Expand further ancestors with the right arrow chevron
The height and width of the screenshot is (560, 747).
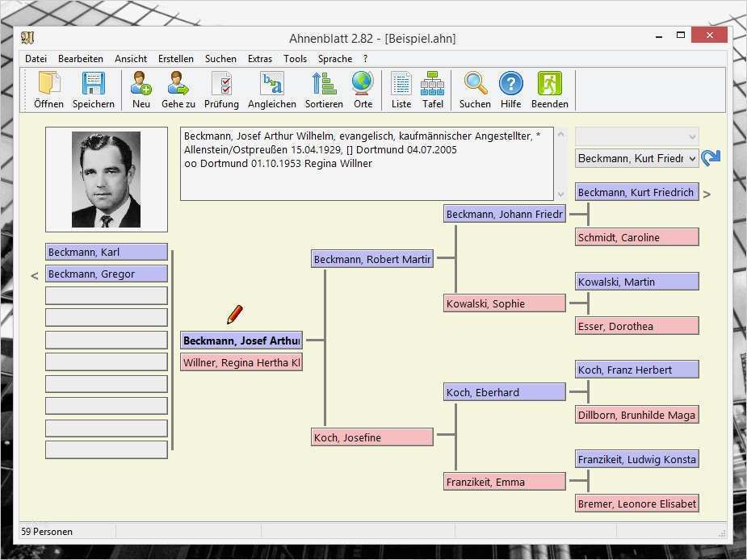pyautogui.click(x=707, y=194)
